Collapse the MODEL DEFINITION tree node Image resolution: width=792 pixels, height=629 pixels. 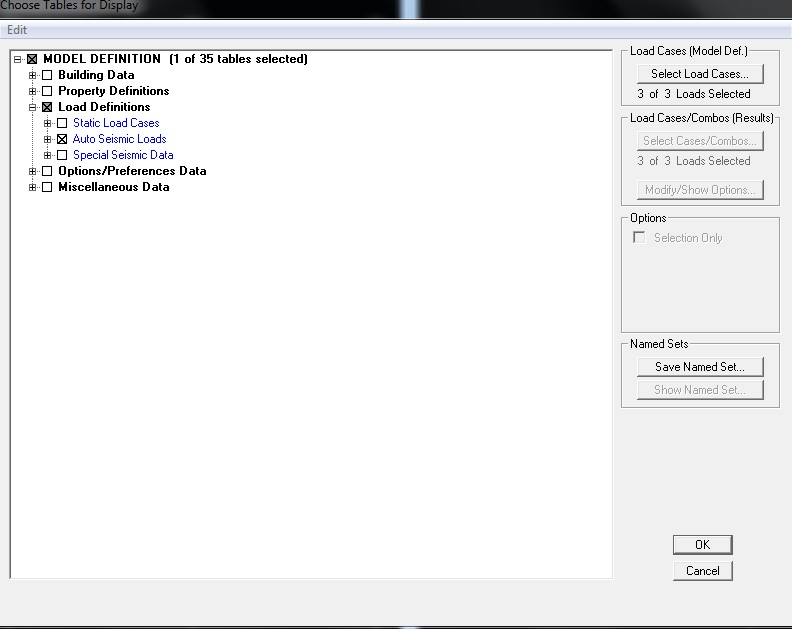[18, 59]
